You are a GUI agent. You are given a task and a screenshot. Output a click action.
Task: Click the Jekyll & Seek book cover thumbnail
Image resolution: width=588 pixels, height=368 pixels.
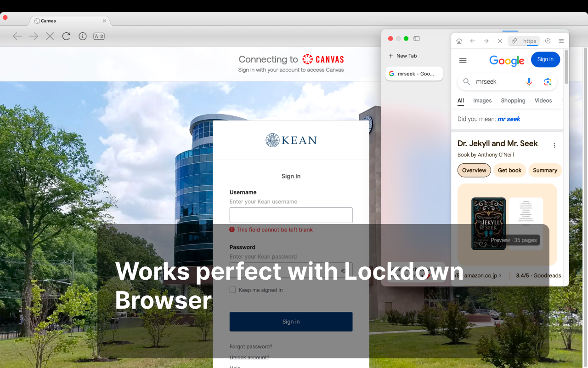tap(488, 224)
